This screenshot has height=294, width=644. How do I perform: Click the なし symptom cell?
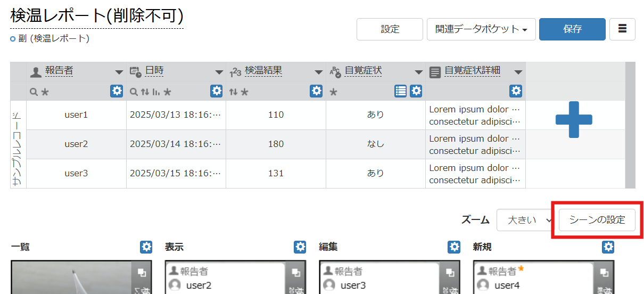tap(376, 144)
